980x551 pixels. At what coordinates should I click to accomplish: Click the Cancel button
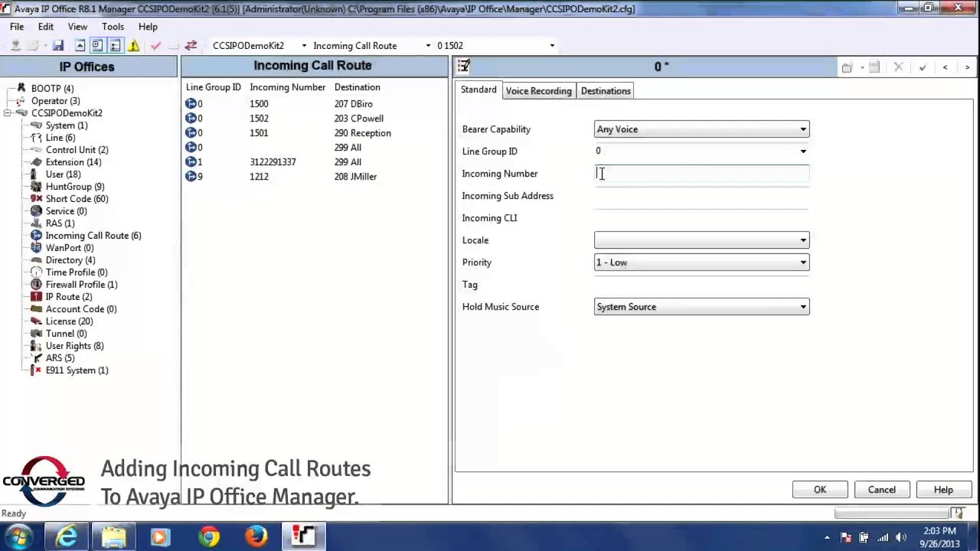click(x=881, y=490)
